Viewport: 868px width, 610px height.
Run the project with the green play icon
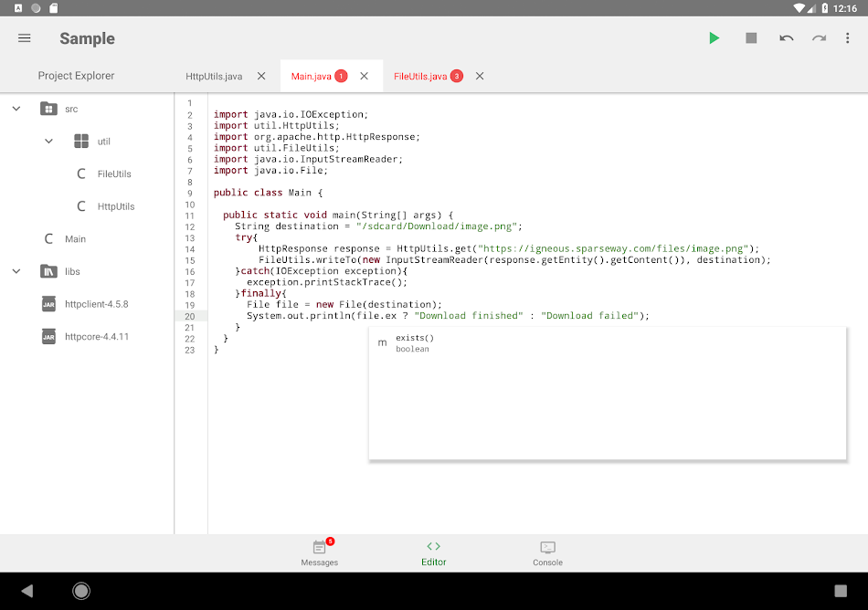click(x=715, y=38)
